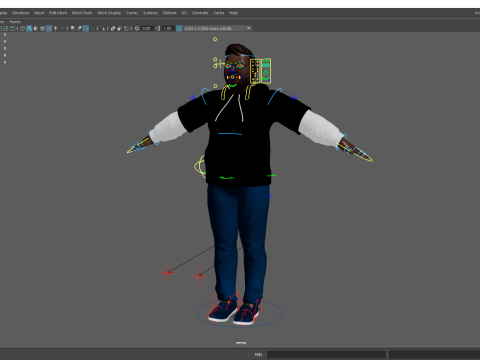
Task: Open the Deform menu
Action: tap(169, 13)
